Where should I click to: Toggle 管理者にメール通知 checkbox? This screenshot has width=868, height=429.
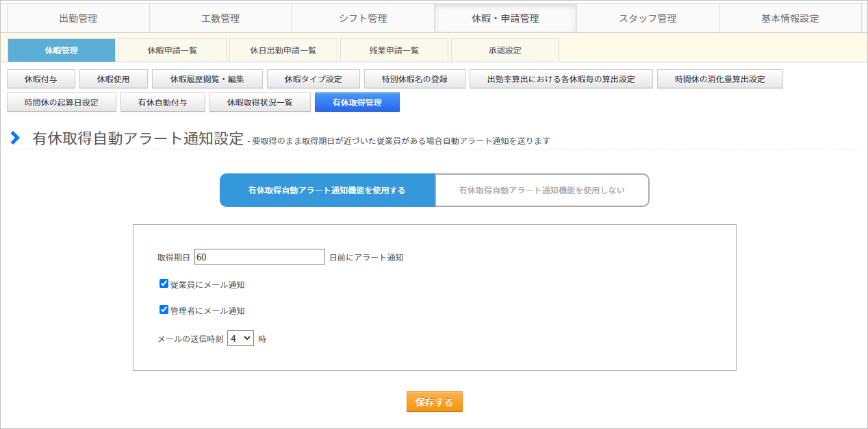[164, 309]
